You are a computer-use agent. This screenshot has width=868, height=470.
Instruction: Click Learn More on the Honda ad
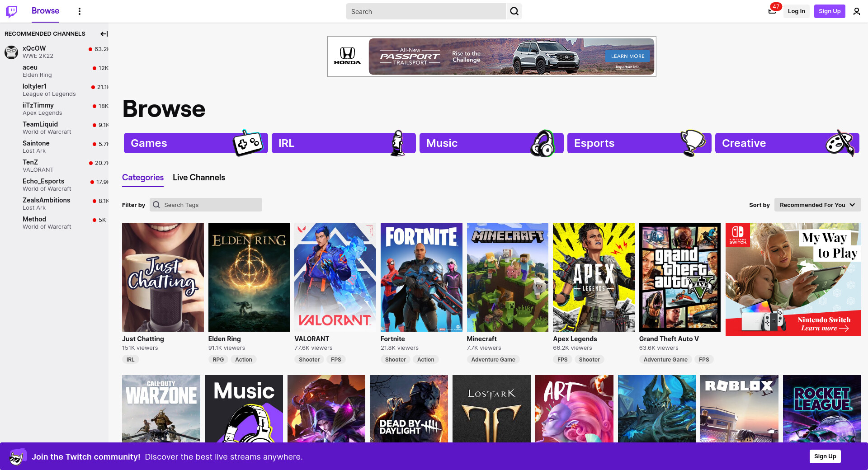coord(627,56)
